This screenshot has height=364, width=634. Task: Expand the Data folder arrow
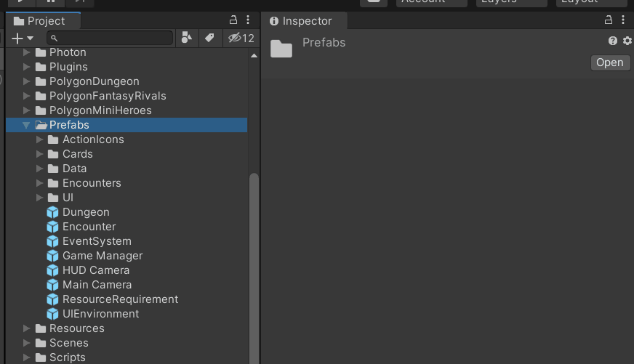coord(39,169)
